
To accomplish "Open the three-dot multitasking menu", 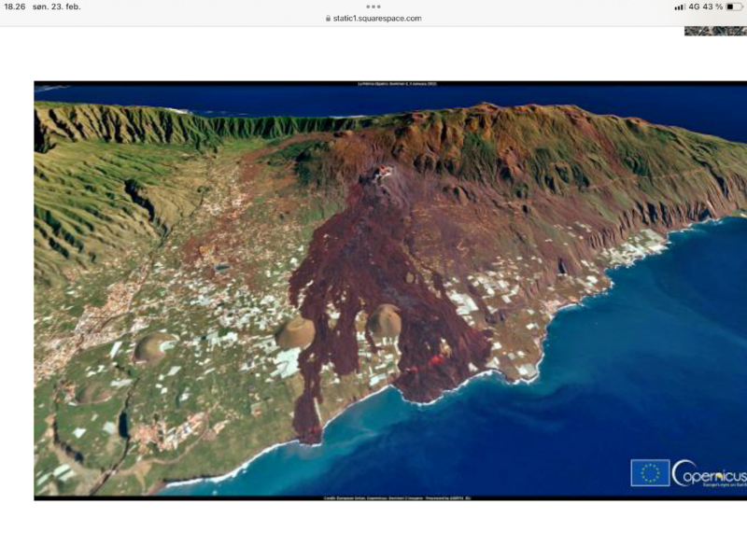I will [x=373, y=7].
